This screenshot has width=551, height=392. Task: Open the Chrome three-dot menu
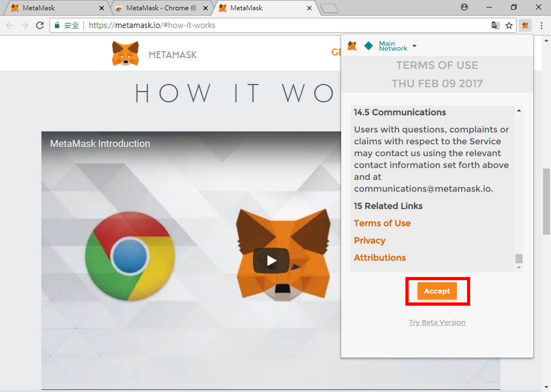tap(542, 25)
